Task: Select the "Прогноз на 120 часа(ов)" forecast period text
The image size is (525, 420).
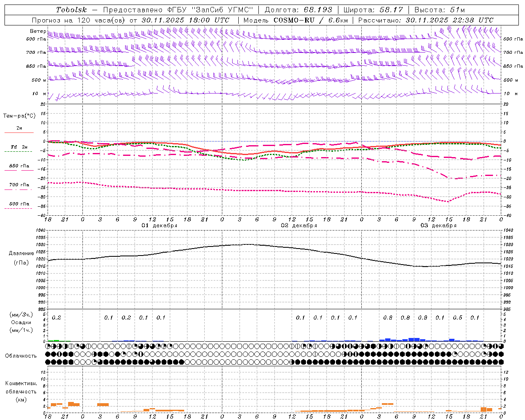Action: 79,20
